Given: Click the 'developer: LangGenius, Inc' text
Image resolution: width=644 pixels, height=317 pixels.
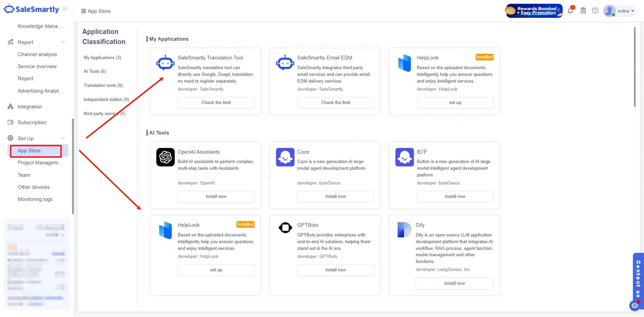Looking at the screenshot, I should [443, 270].
